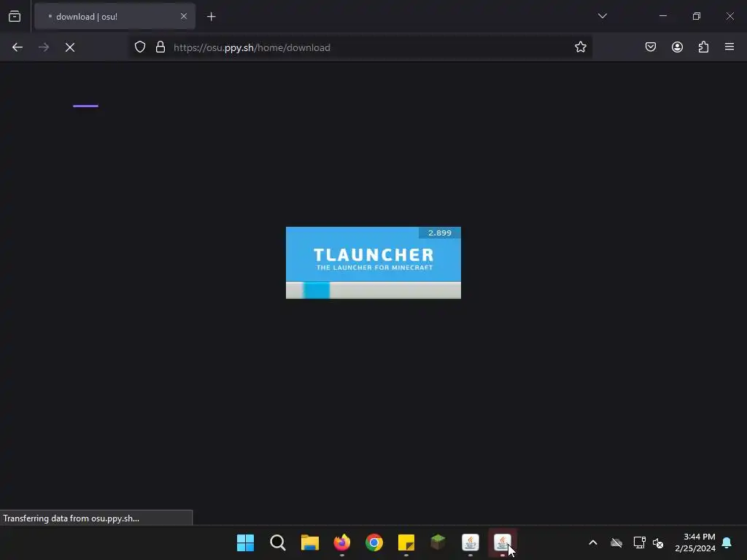747x560 pixels.
Task: Save page to Pocket
Action: click(650, 47)
